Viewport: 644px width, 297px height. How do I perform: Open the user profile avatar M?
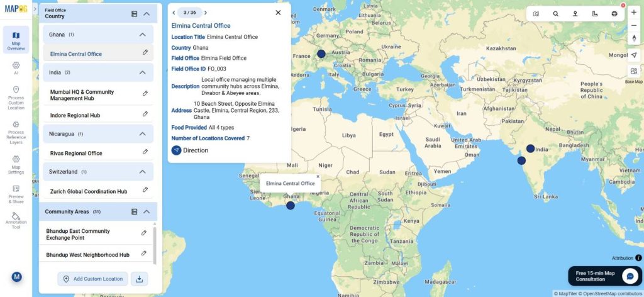pyautogui.click(x=17, y=277)
